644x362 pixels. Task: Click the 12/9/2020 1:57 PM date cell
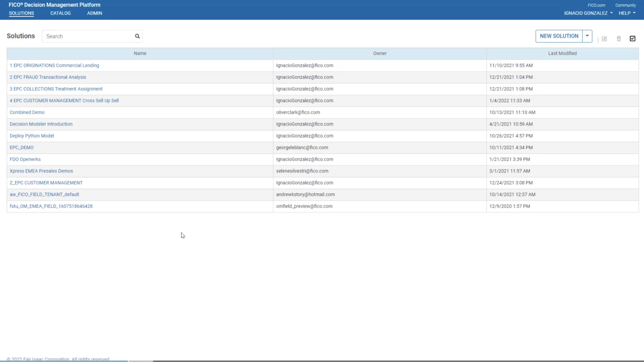(562, 206)
